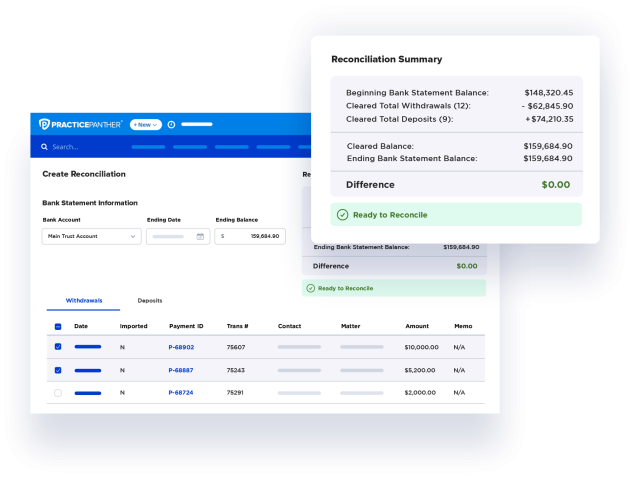Open payment link P-68887
Image resolution: width=630 pixels, height=477 pixels.
tap(181, 370)
